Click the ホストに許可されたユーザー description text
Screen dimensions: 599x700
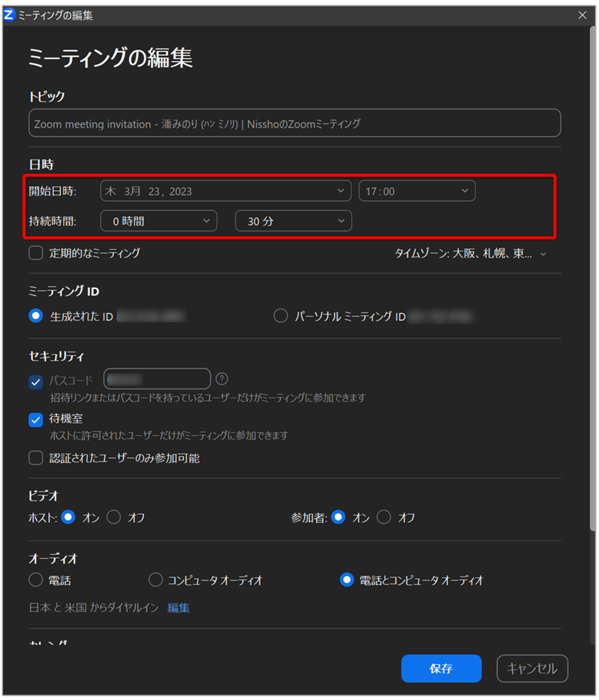(x=169, y=436)
